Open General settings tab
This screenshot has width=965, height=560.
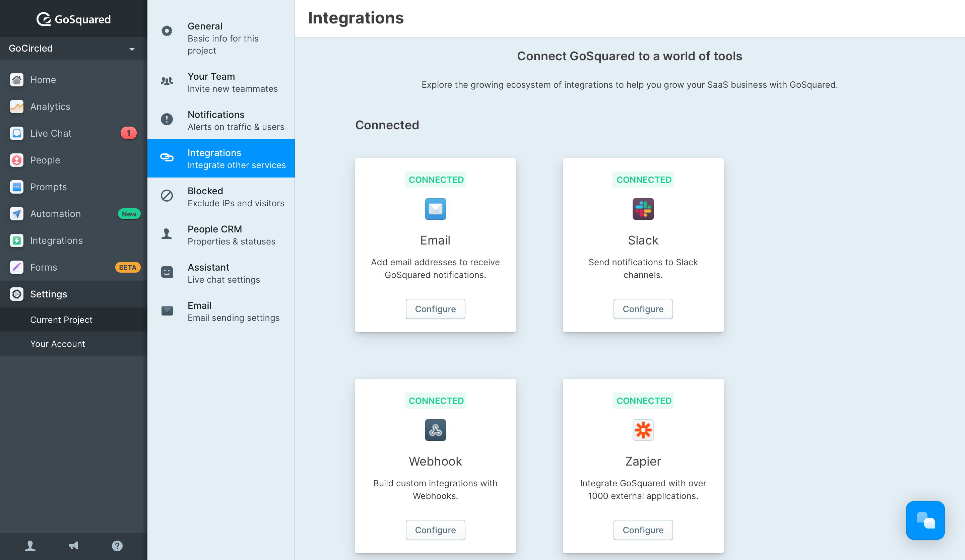pyautogui.click(x=221, y=38)
